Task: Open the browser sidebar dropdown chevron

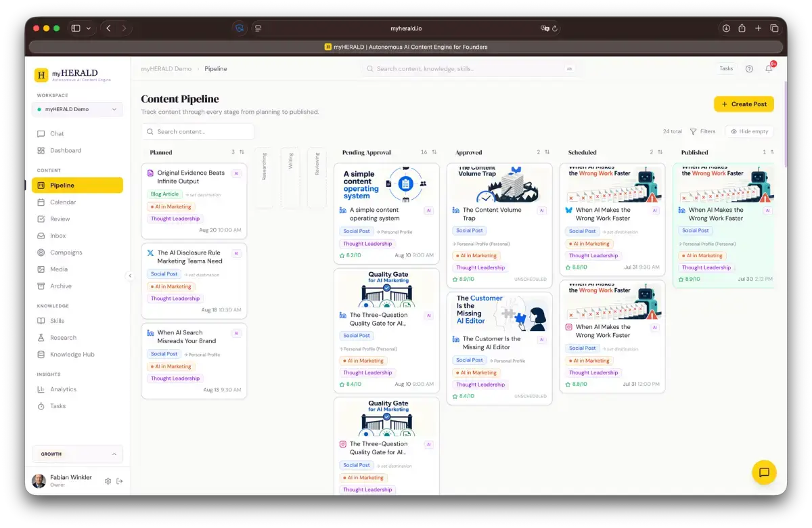Action: tap(89, 28)
